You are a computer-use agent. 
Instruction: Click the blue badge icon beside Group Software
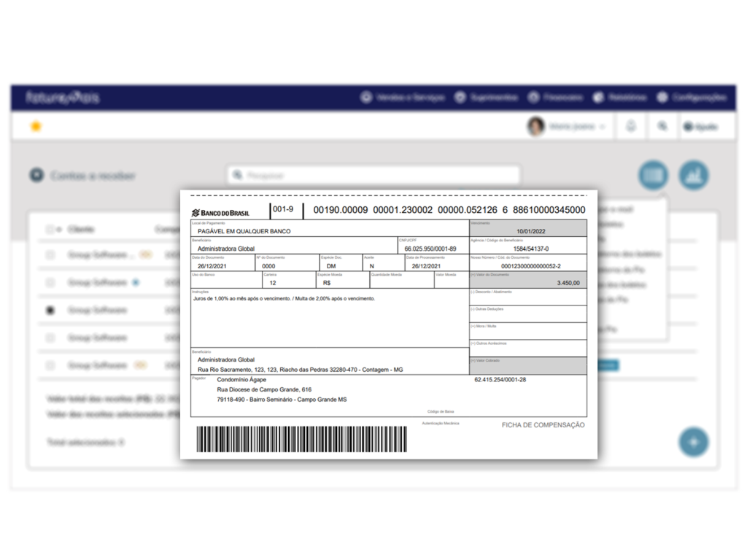[x=136, y=282]
